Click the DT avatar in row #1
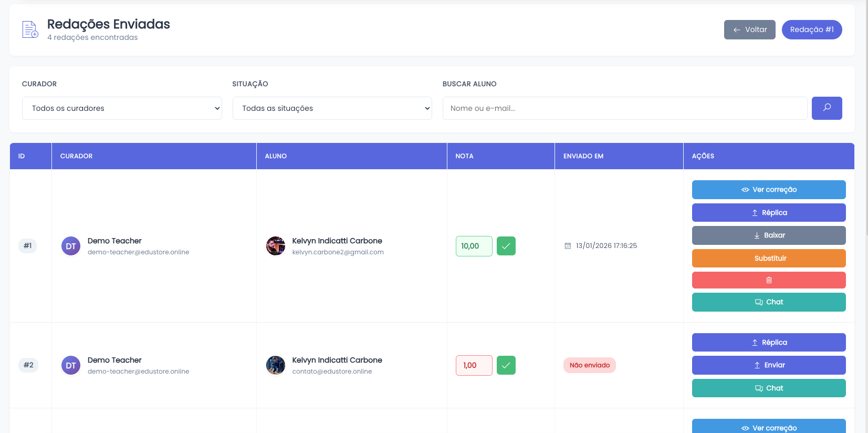The width and height of the screenshot is (868, 433). click(71, 246)
